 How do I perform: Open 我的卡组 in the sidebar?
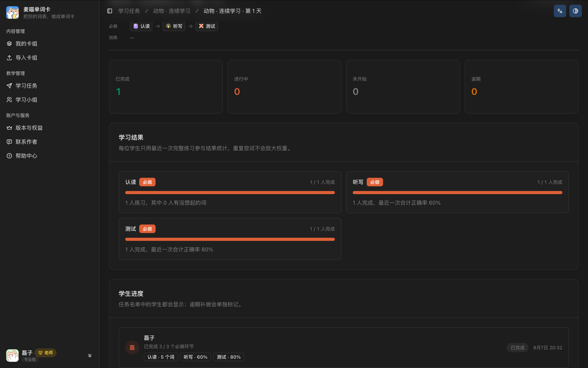click(x=50, y=44)
